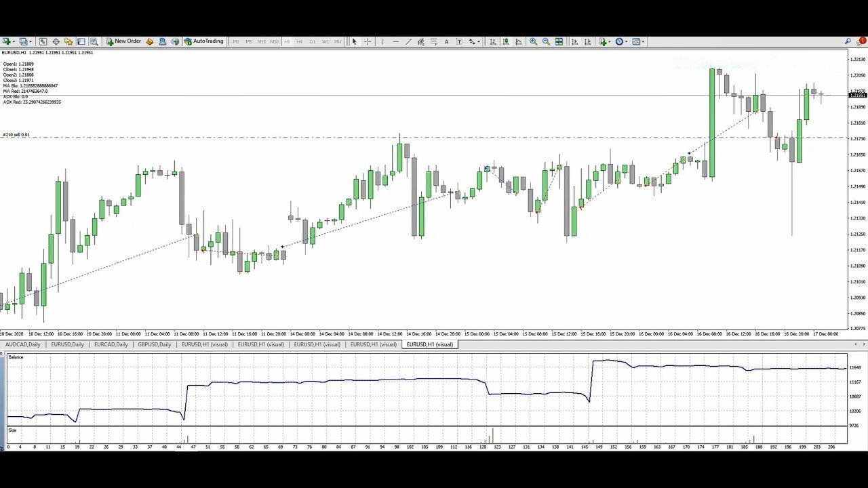Open the profiles dropdown arrow
This screenshot has height=488, width=868.
(31, 41)
